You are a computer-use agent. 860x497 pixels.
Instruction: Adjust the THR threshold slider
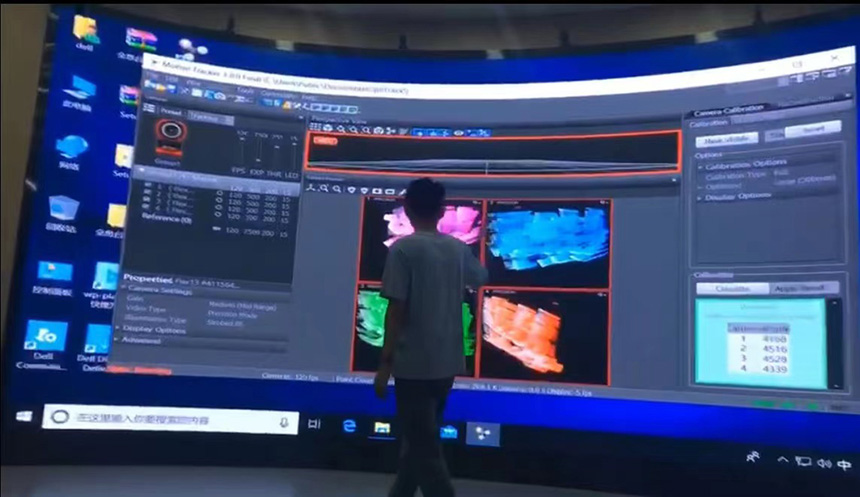(276, 156)
